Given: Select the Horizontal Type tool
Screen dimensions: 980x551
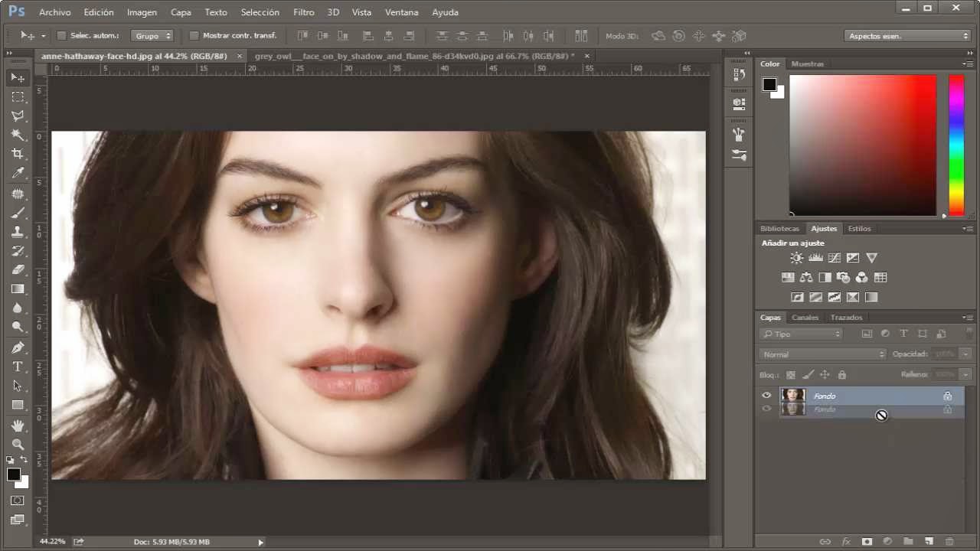Looking at the screenshot, I should [18, 367].
